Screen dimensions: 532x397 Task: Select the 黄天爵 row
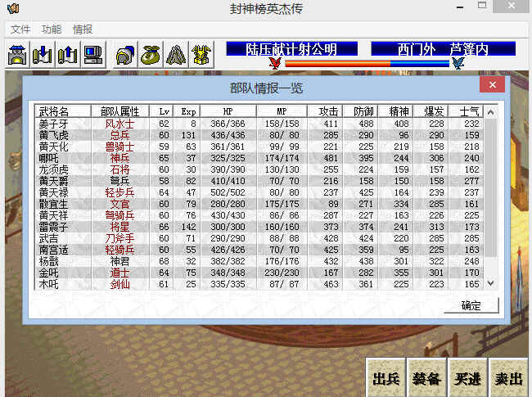click(259, 181)
